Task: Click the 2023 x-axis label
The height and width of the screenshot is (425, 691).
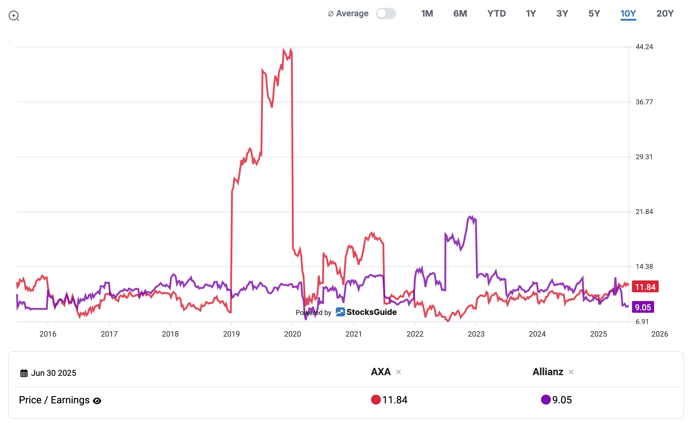Action: [x=476, y=334]
